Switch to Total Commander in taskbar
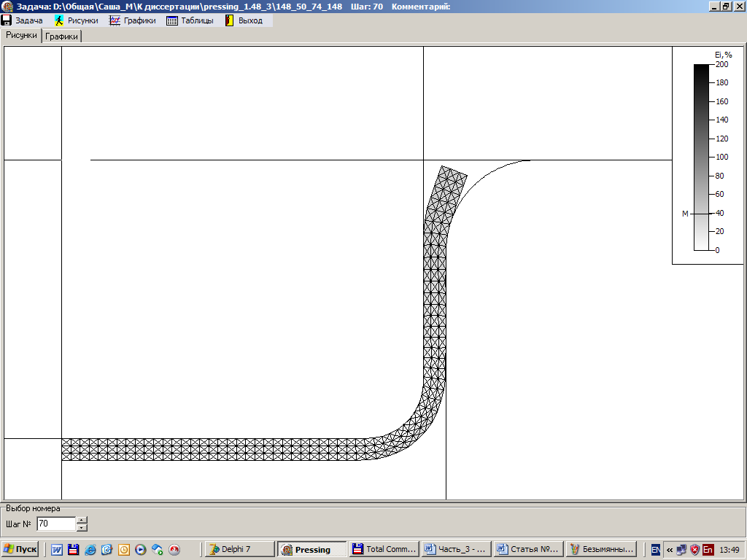Viewport: 747px width, 560px height. click(384, 550)
